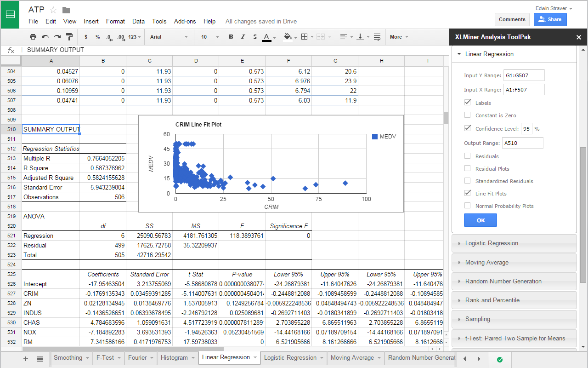
Task: Apply strikethrough formatting
Action: tap(255, 37)
